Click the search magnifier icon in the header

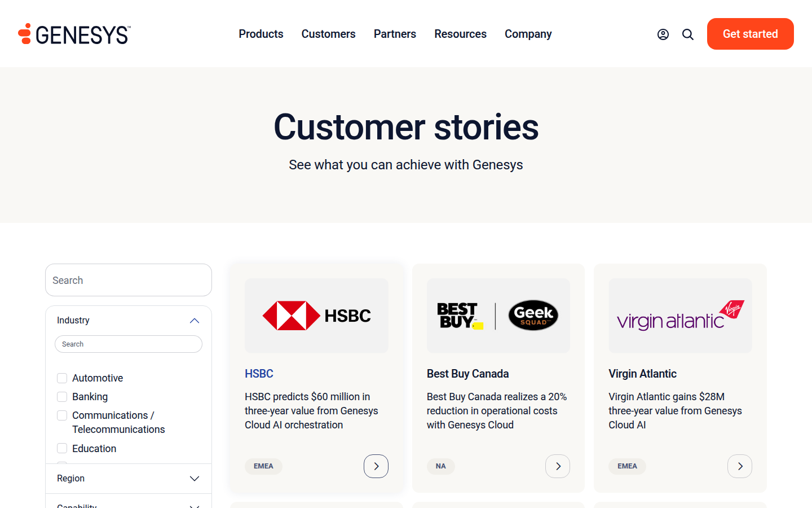click(x=688, y=34)
